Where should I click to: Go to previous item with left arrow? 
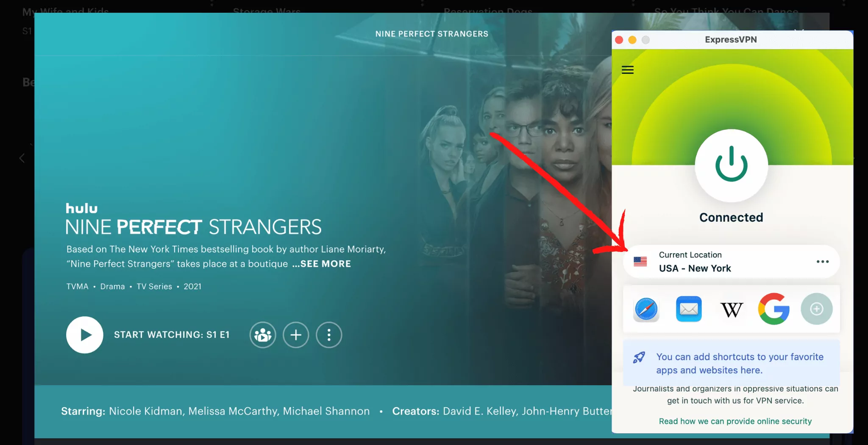pyautogui.click(x=22, y=158)
